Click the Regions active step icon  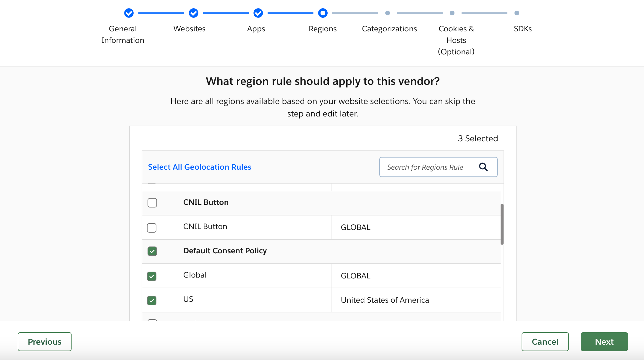pyautogui.click(x=322, y=13)
